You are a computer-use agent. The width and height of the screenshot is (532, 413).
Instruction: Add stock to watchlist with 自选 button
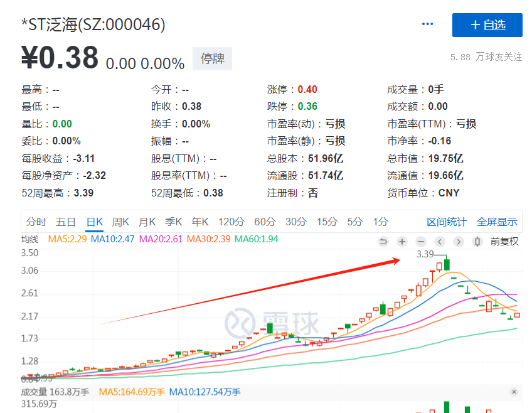[x=487, y=25]
